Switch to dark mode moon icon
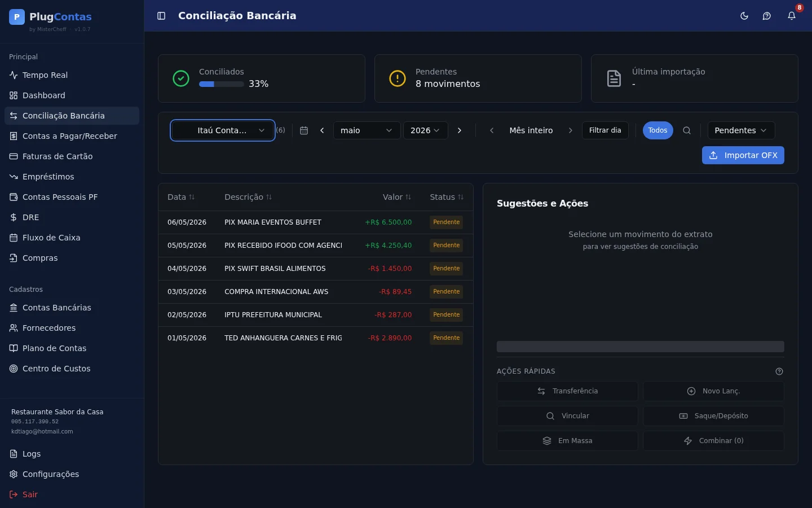812x508 pixels. click(744, 16)
